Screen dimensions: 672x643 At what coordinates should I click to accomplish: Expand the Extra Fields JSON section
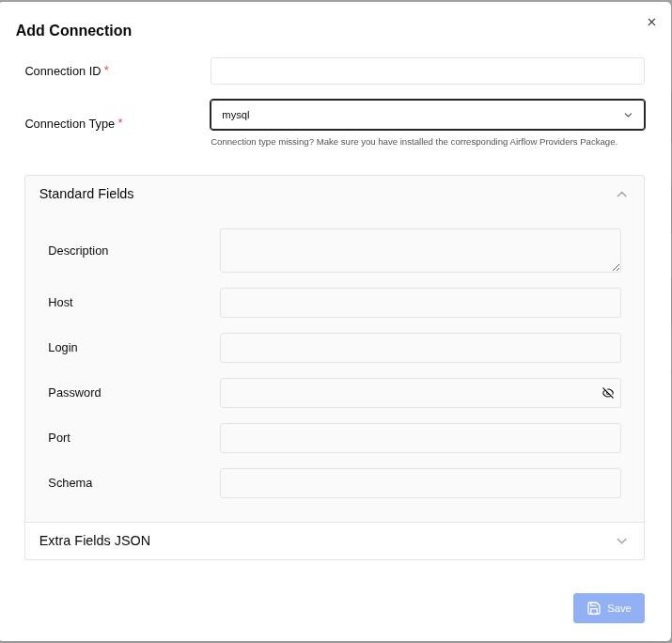[x=621, y=541]
